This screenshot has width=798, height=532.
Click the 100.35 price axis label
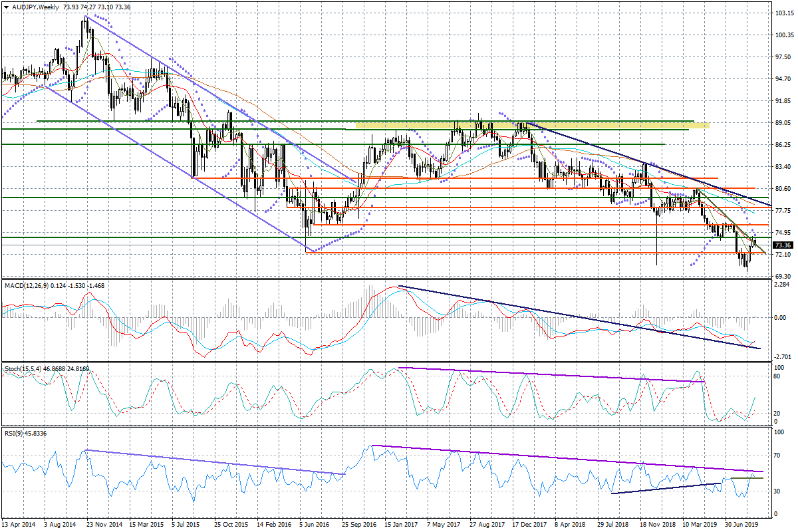pyautogui.click(x=785, y=35)
